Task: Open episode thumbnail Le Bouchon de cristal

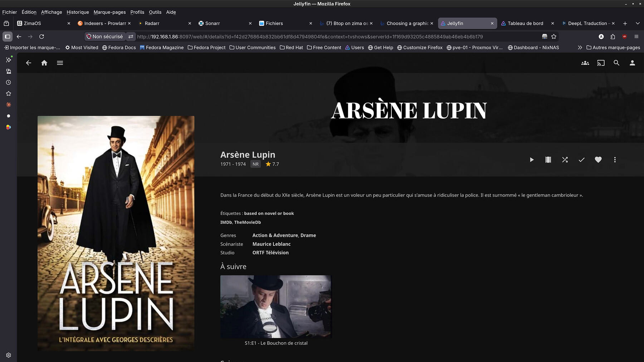Action: [275, 307]
